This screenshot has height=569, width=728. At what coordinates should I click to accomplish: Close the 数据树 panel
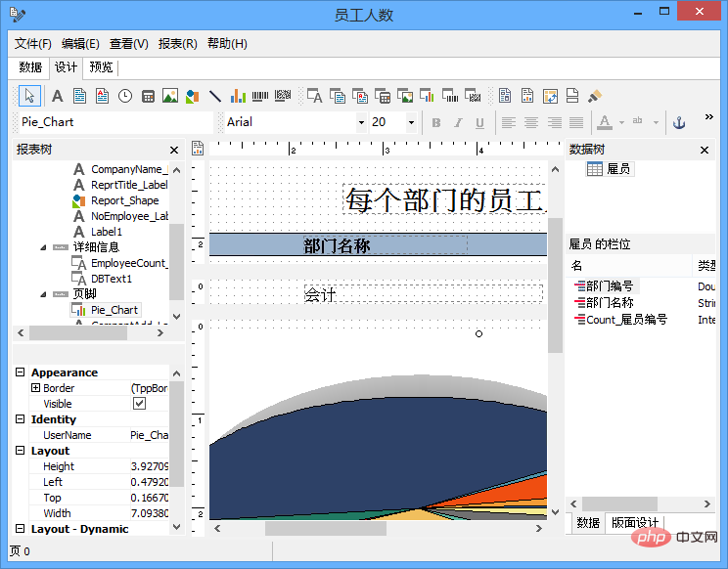tap(705, 150)
